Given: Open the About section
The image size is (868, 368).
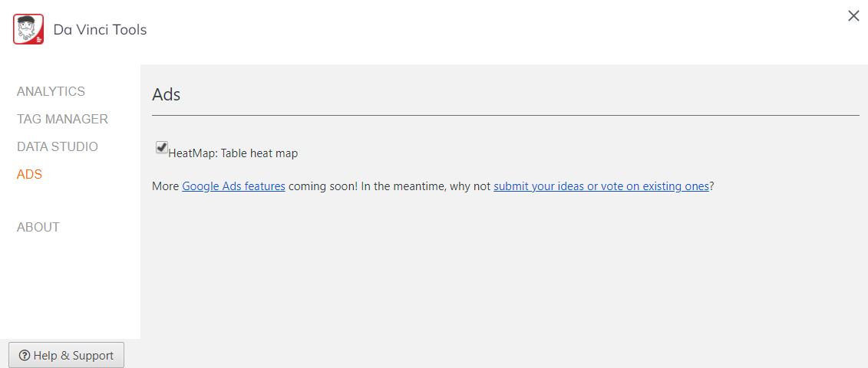Looking at the screenshot, I should coord(38,228).
